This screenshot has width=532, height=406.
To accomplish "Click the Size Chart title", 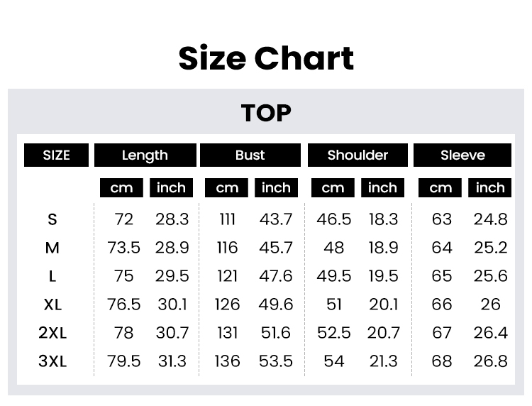I will pyautogui.click(x=266, y=58).
